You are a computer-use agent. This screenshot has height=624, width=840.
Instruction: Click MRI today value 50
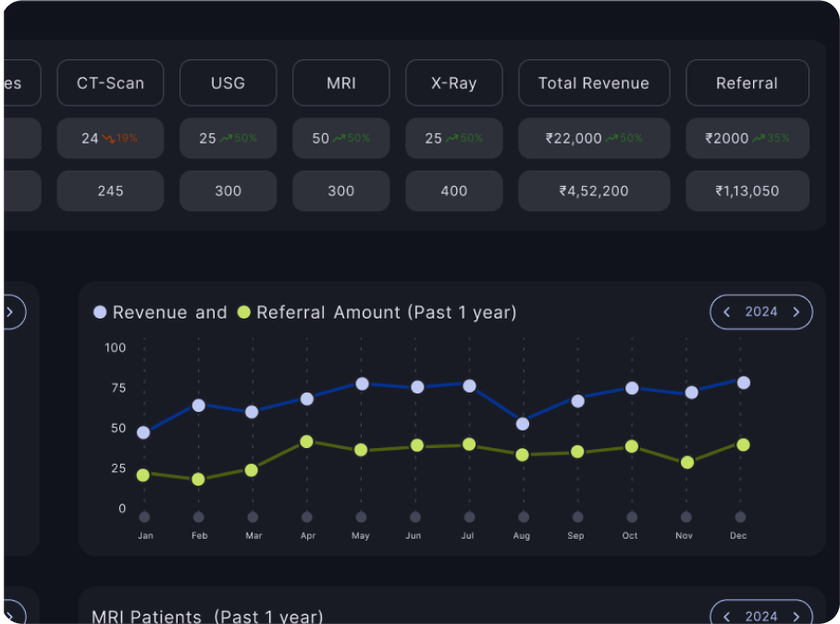[321, 138]
